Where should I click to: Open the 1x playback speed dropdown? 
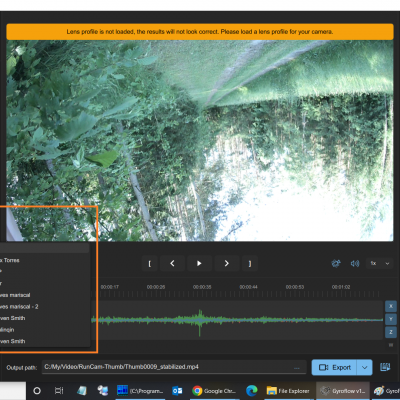coord(380,263)
